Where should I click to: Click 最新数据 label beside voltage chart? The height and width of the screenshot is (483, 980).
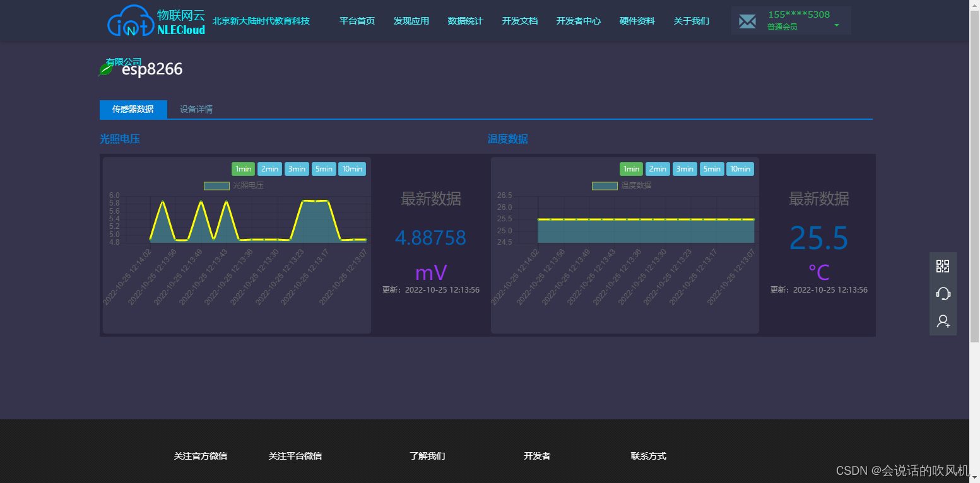point(431,199)
